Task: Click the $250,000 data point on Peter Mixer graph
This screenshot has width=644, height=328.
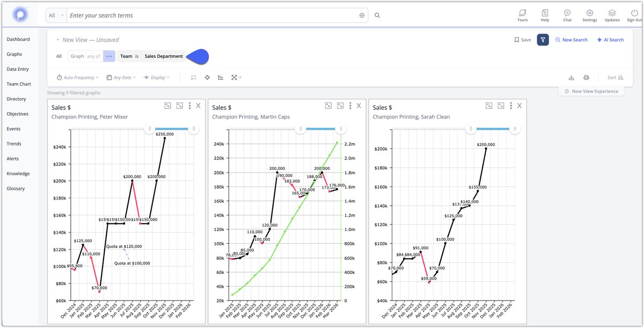Action: tap(165, 138)
